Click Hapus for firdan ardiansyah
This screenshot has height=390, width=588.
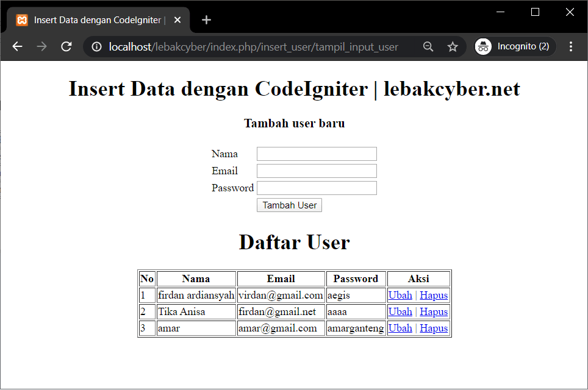pyautogui.click(x=434, y=295)
